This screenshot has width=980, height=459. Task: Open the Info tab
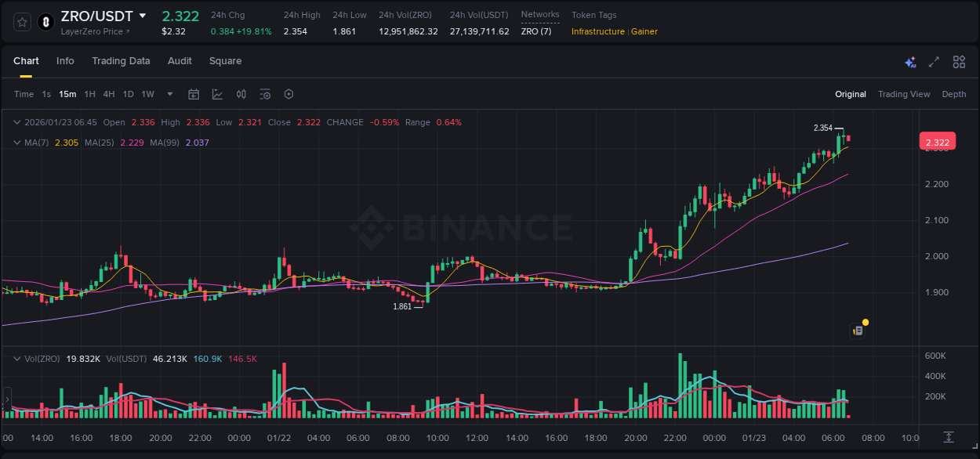point(65,61)
